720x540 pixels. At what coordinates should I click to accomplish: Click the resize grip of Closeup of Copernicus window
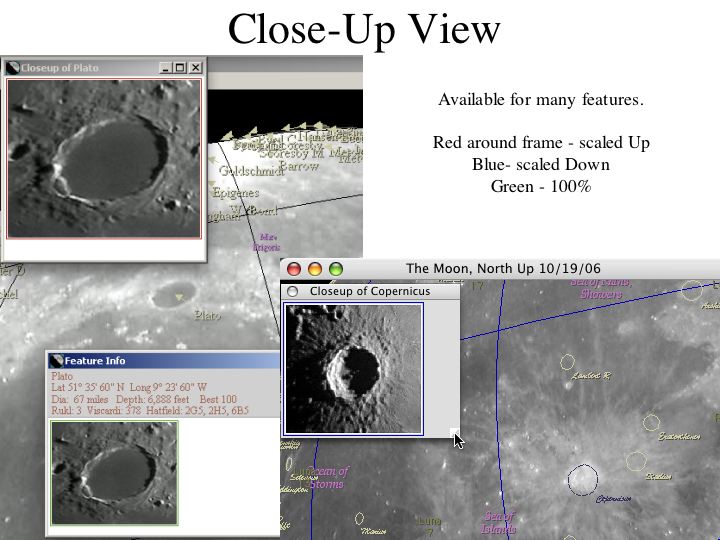click(454, 433)
